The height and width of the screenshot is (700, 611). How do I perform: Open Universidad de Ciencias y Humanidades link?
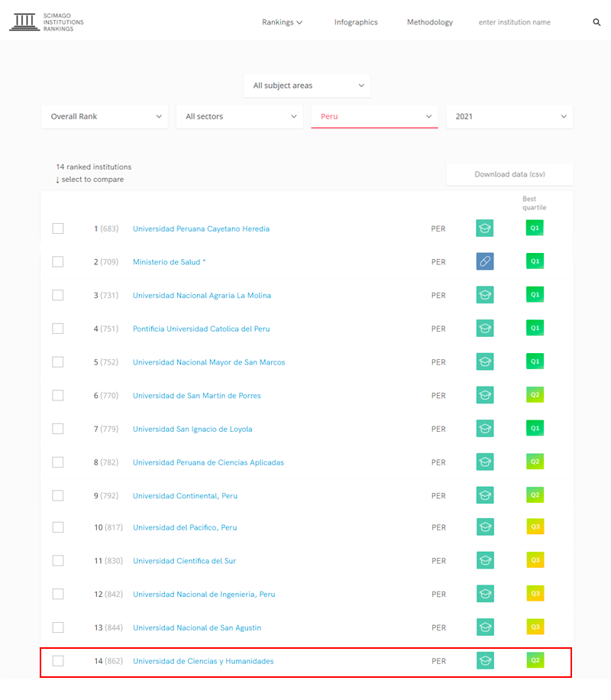click(x=203, y=662)
